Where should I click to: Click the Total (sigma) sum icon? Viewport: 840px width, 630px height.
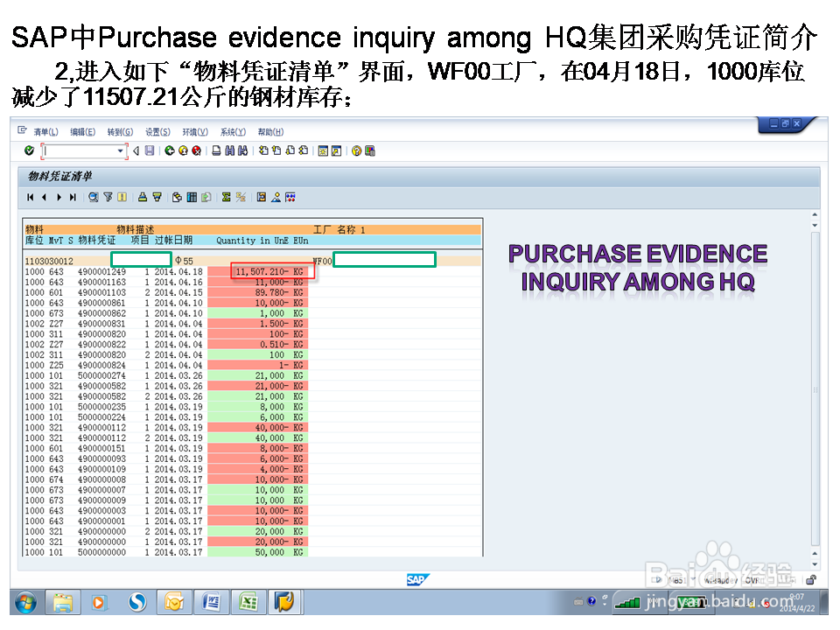pyautogui.click(x=226, y=197)
